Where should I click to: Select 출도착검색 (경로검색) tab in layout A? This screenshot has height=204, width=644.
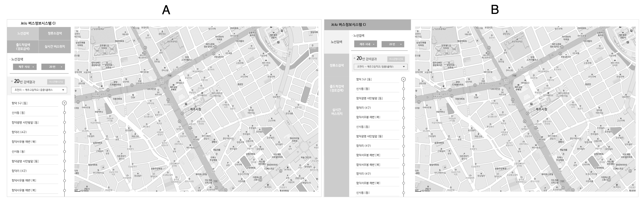coord(23,47)
